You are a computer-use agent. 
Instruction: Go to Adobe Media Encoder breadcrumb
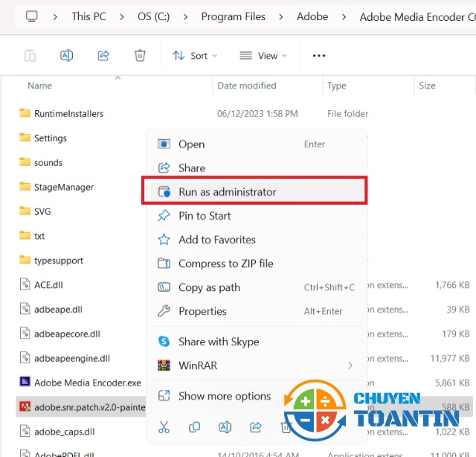pyautogui.click(x=418, y=17)
